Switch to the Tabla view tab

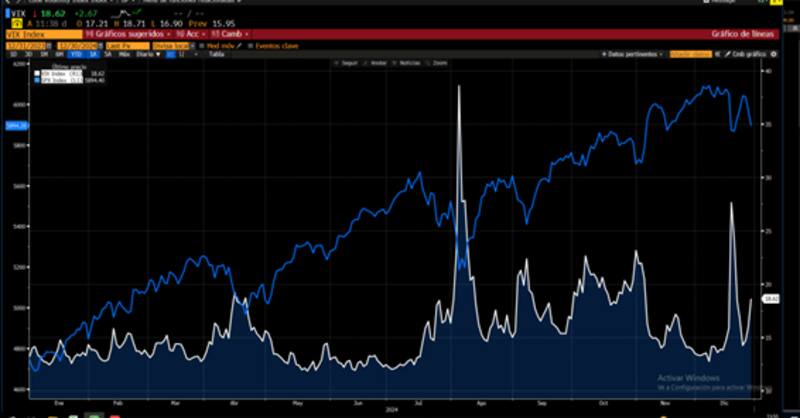[216, 54]
